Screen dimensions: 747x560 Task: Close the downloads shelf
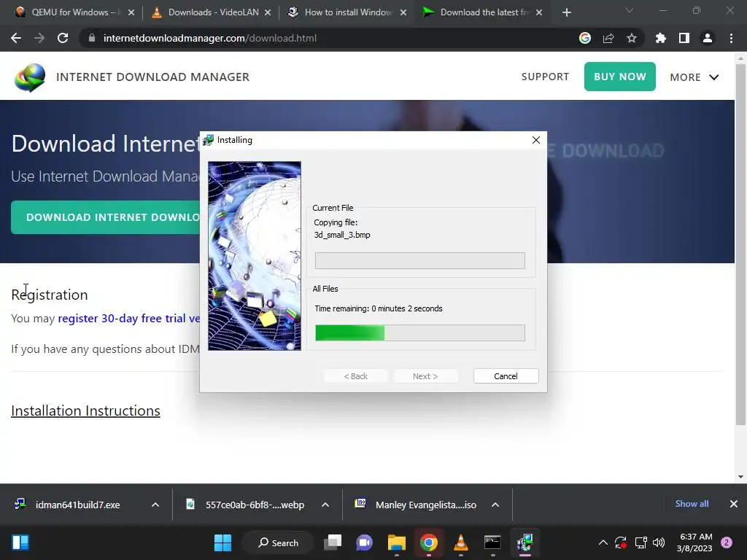(x=734, y=504)
